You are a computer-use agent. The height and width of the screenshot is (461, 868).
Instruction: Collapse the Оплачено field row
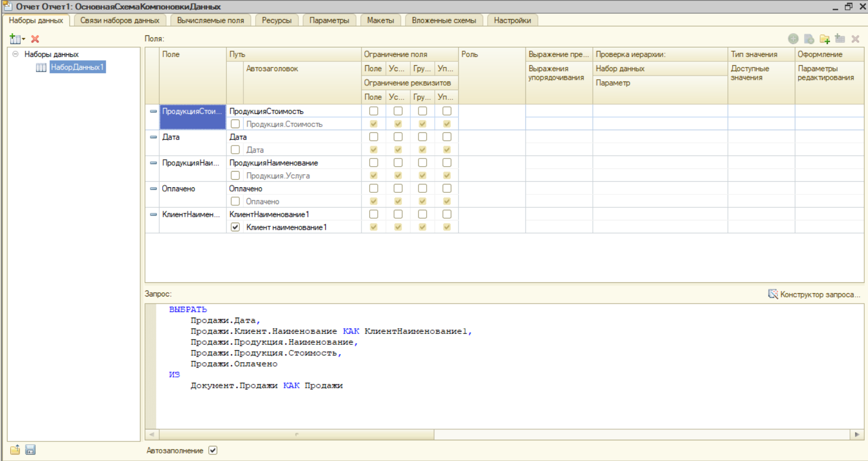point(153,188)
